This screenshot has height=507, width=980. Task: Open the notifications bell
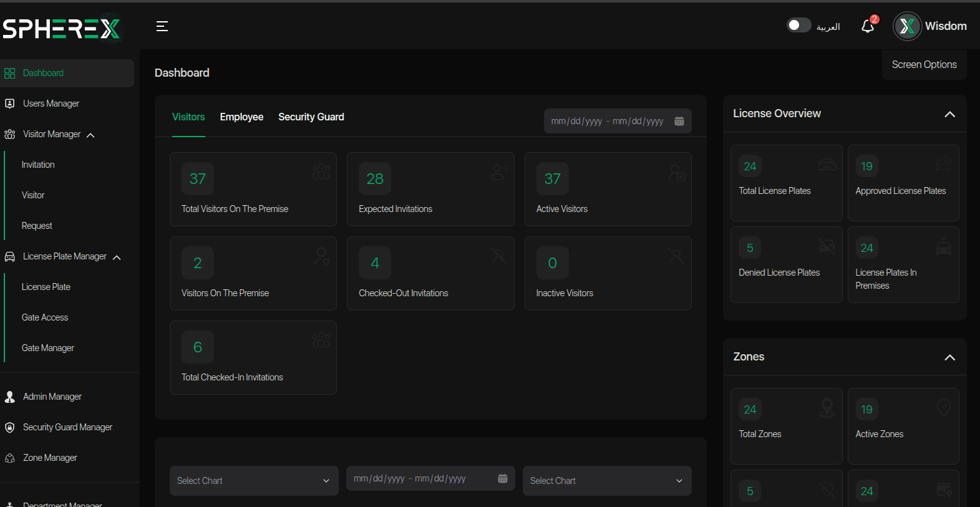[x=868, y=26]
